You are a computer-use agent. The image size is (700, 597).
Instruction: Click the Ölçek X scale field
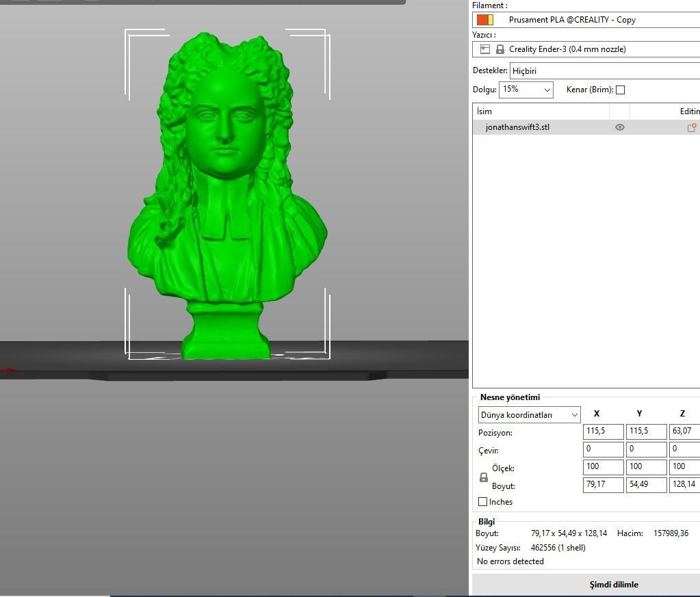(603, 467)
